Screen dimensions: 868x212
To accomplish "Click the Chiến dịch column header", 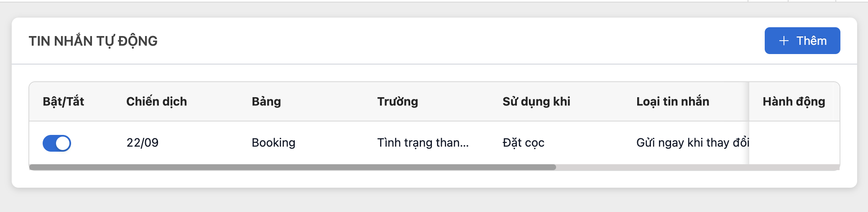I will pyautogui.click(x=156, y=101).
